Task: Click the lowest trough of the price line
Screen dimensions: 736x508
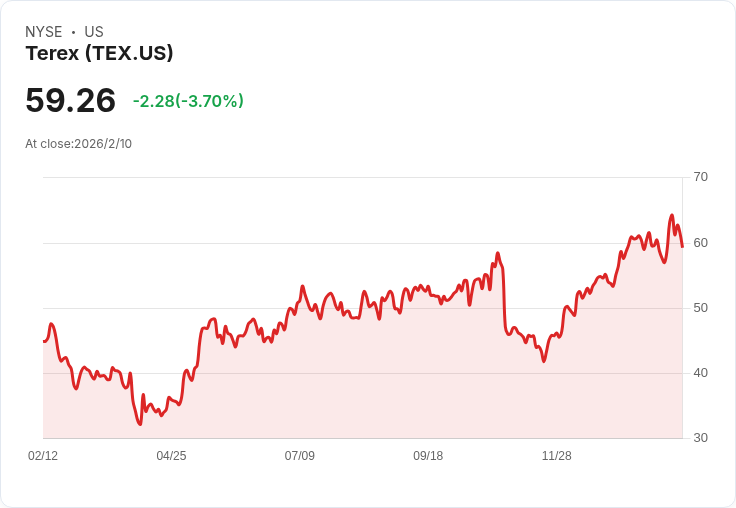Action: (140, 424)
